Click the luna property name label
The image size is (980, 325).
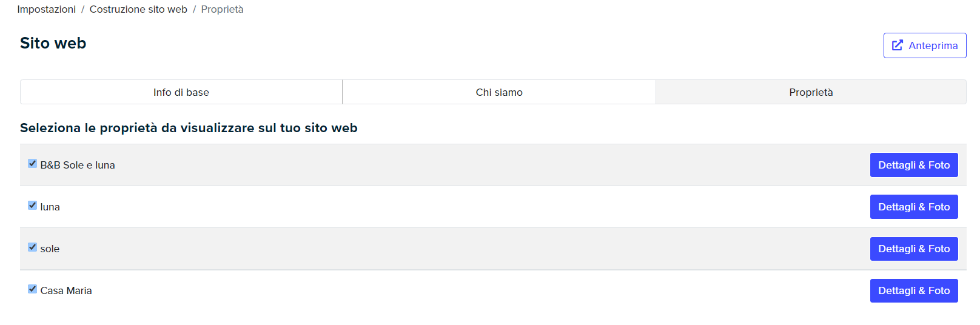pos(50,207)
